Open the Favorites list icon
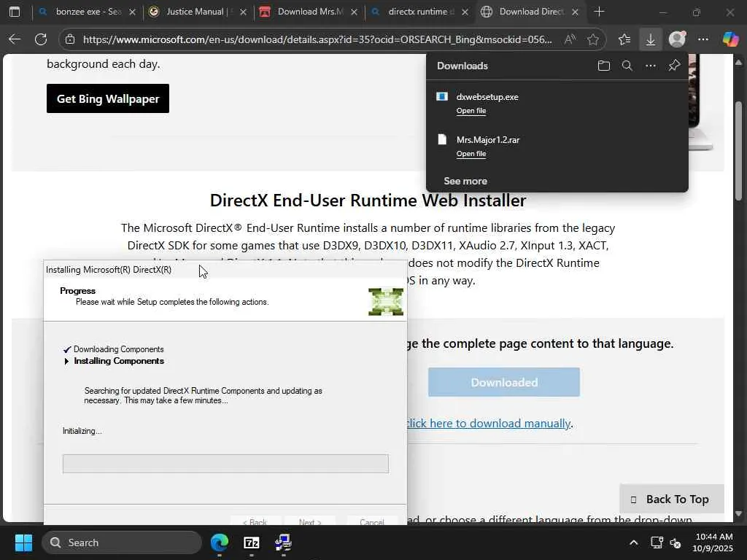 (x=624, y=39)
